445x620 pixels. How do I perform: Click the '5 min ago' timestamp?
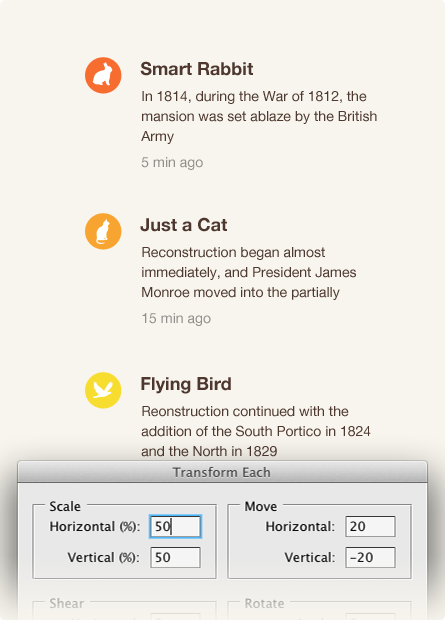[x=172, y=162]
